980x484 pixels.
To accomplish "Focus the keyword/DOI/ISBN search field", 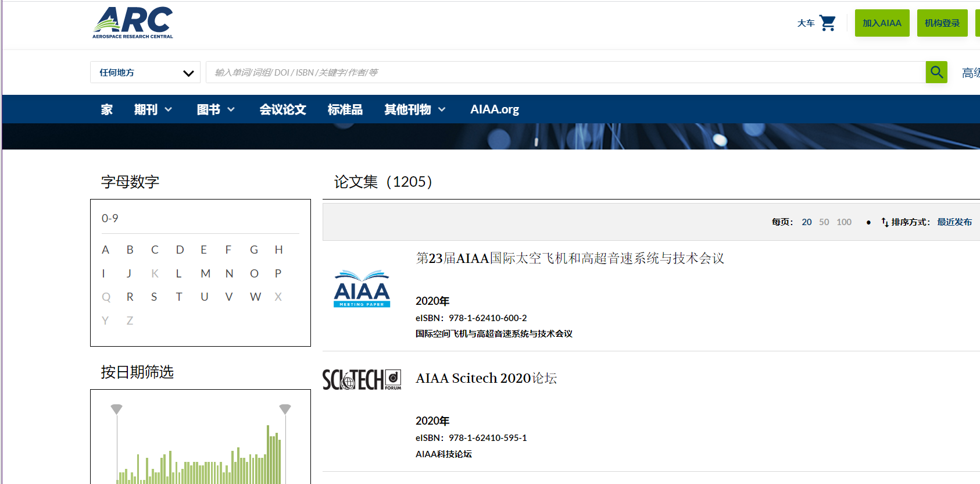I will pyautogui.click(x=566, y=72).
